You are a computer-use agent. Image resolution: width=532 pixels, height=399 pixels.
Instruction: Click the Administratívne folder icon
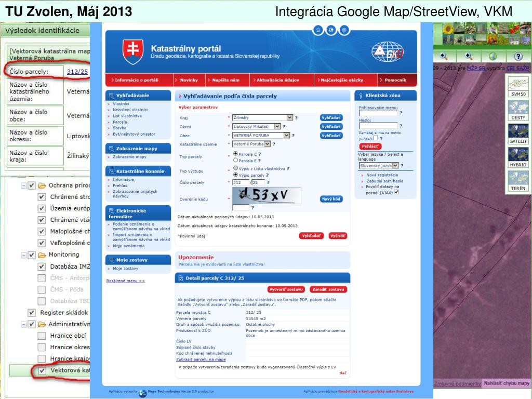pyautogui.click(x=42, y=324)
